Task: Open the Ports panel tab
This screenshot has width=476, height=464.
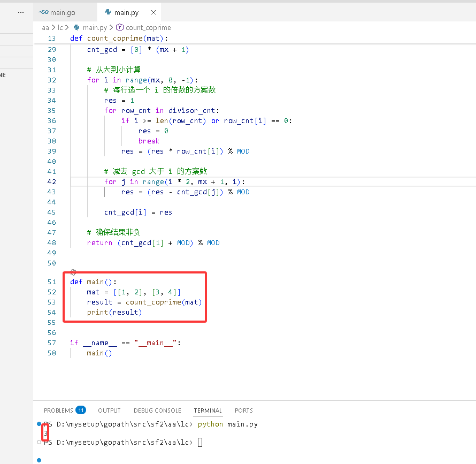Action: coord(244,410)
